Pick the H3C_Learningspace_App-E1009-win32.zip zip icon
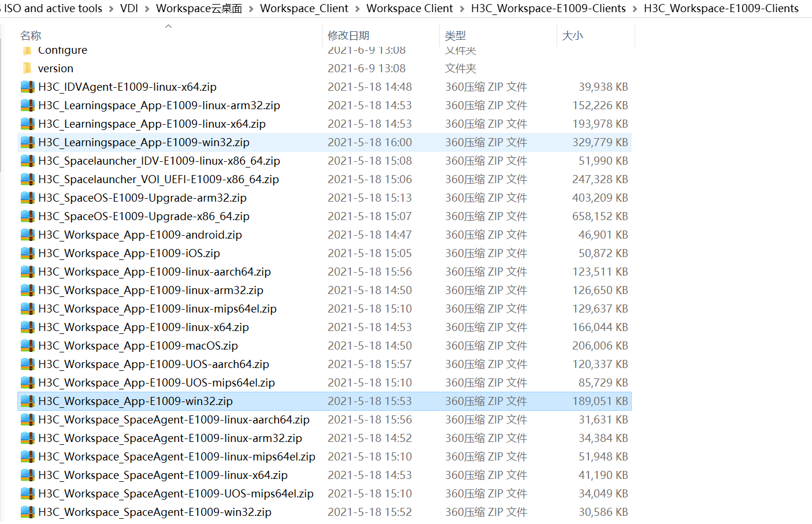Image resolution: width=812 pixels, height=524 pixels. [x=27, y=142]
